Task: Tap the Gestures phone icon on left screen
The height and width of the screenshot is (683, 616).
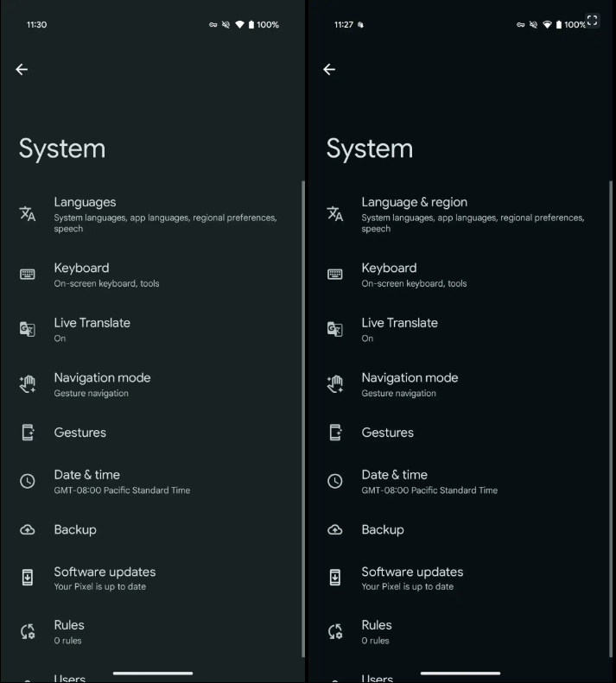Action: pos(28,433)
